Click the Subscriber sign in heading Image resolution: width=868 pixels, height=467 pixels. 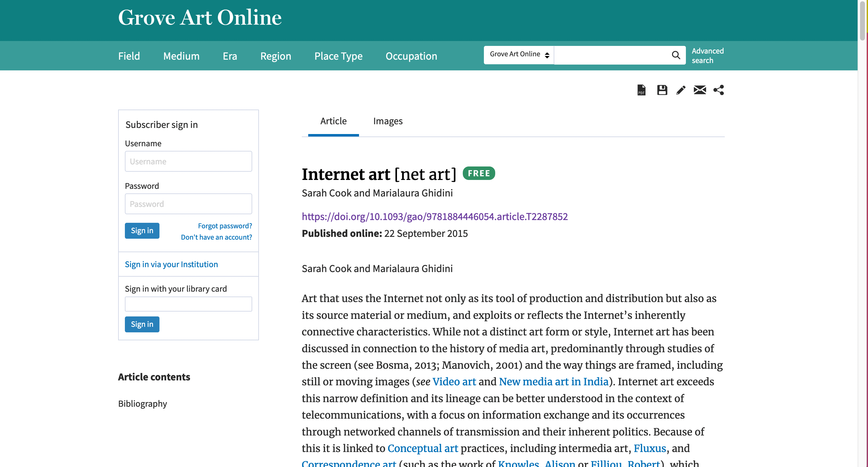coord(161,125)
